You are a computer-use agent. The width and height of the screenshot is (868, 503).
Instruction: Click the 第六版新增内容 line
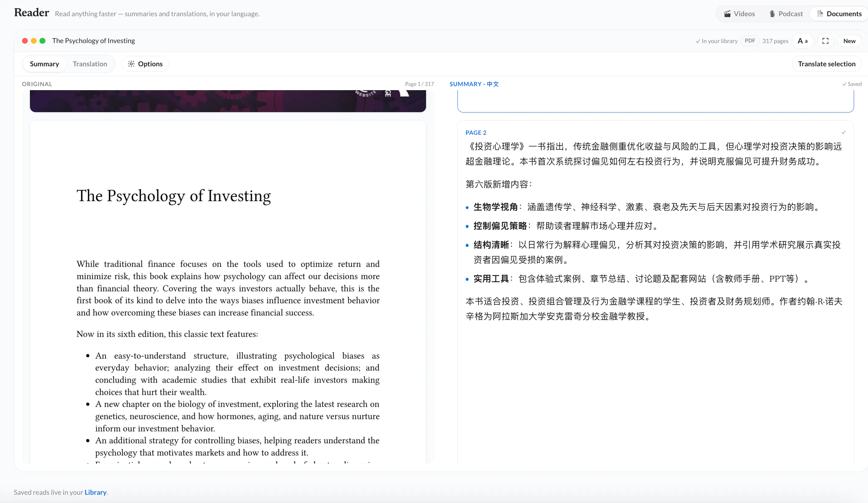coord(499,185)
